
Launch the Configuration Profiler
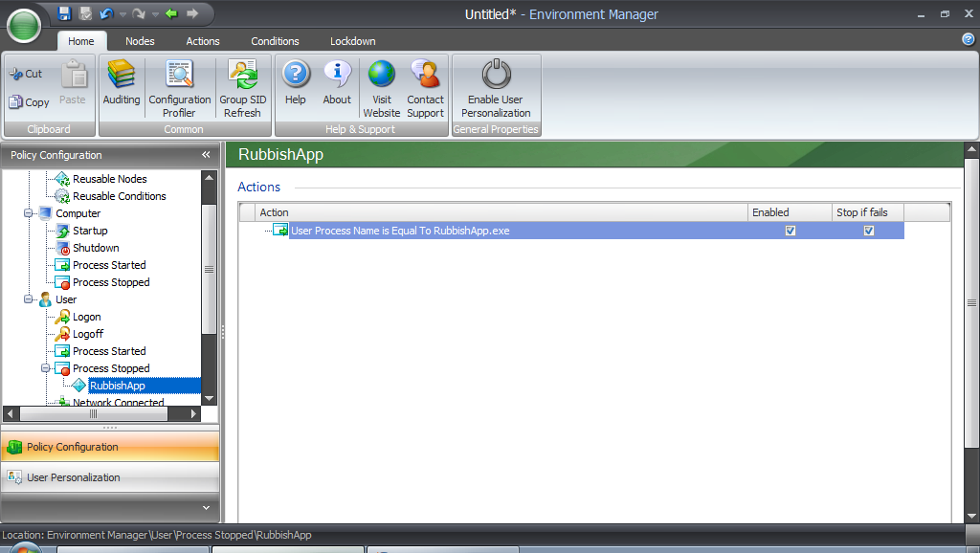click(179, 88)
